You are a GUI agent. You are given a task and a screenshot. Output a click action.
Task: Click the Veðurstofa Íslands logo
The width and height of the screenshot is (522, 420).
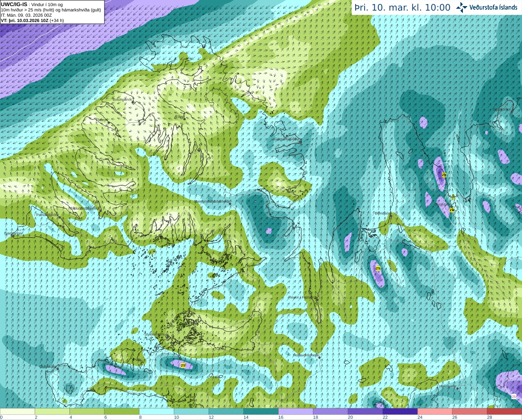point(487,7)
